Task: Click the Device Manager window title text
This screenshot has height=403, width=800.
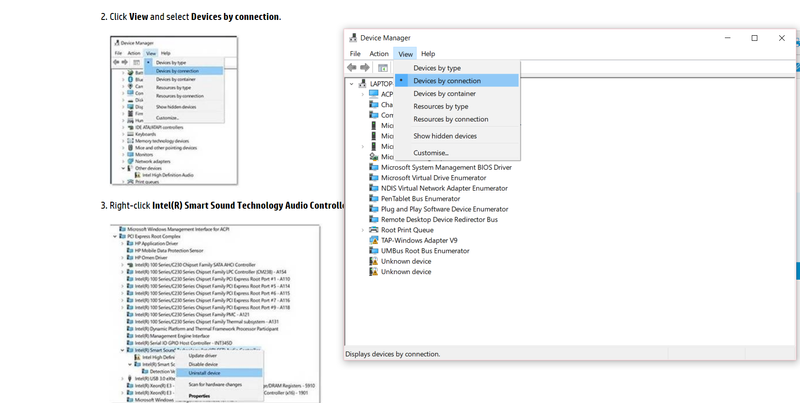Action: (x=385, y=38)
